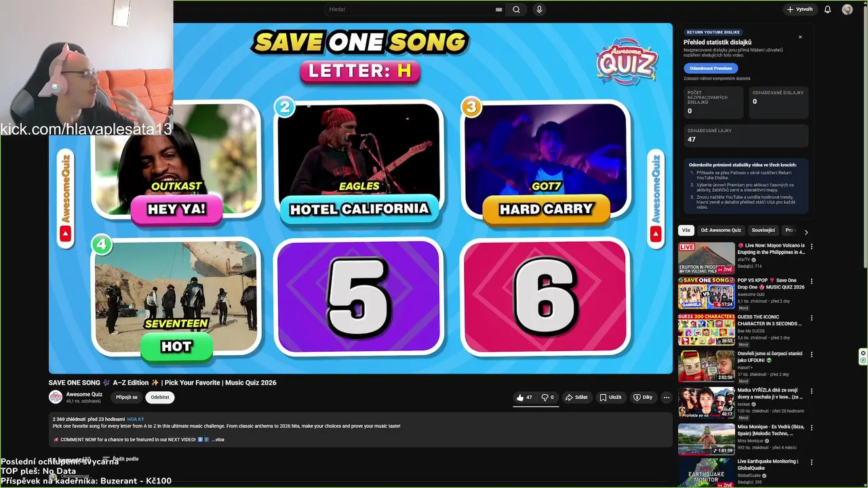Click the search magnifier button
This screenshot has width=868, height=488.
coord(516,9)
